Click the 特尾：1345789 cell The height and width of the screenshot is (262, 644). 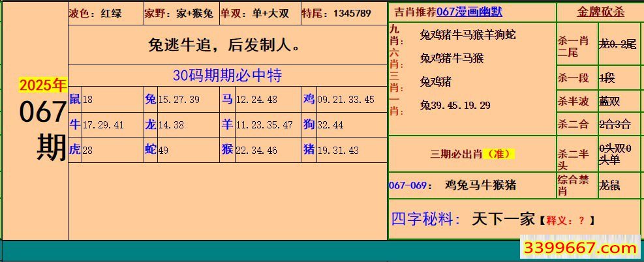pos(337,13)
